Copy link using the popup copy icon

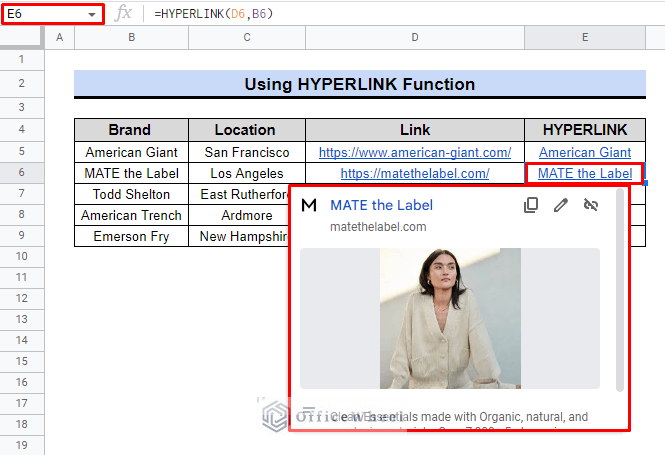531,205
